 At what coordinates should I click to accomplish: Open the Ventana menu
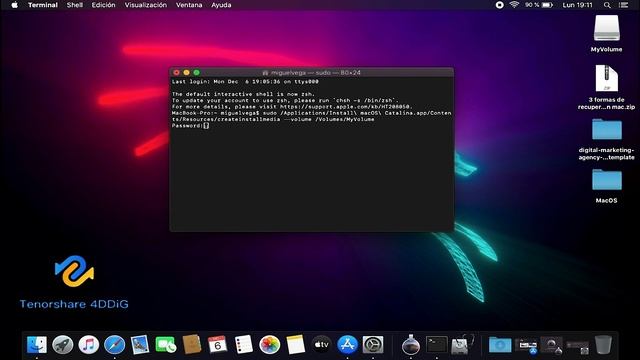pos(189,5)
